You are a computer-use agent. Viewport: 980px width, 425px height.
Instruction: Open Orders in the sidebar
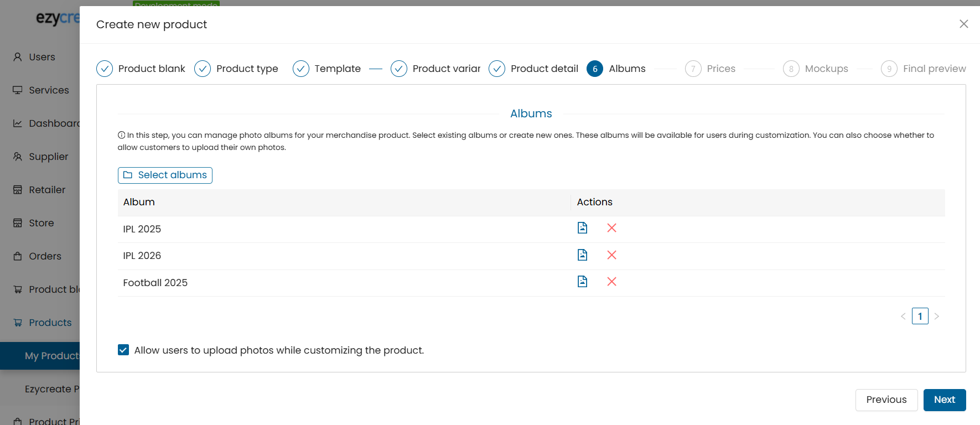45,256
